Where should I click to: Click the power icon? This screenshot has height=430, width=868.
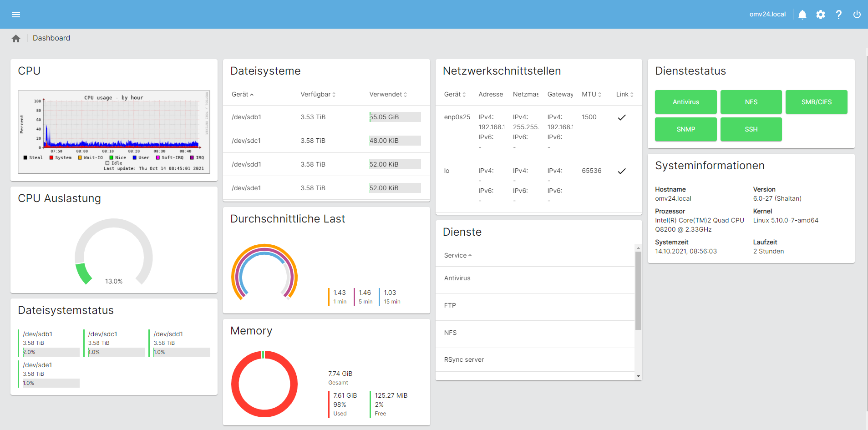tap(857, 15)
